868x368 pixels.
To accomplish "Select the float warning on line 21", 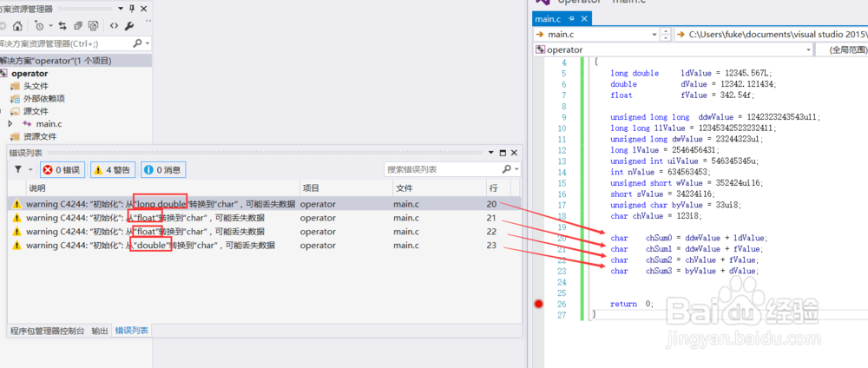I will tap(264, 218).
